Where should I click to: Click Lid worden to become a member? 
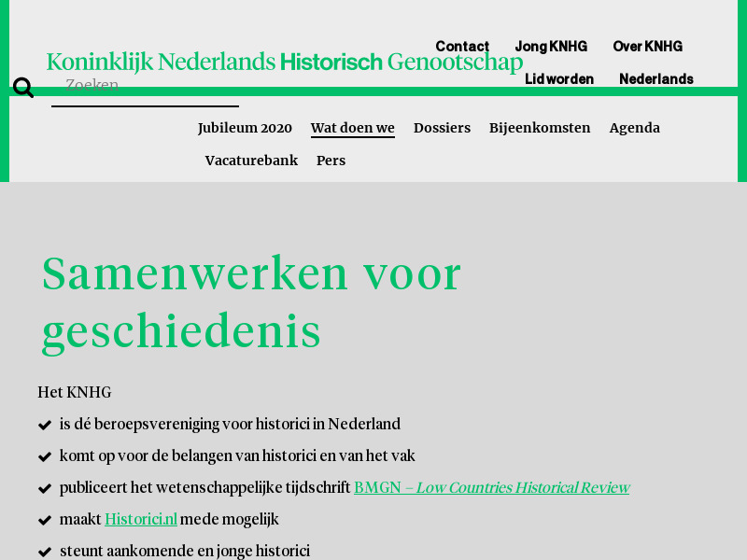point(559,79)
